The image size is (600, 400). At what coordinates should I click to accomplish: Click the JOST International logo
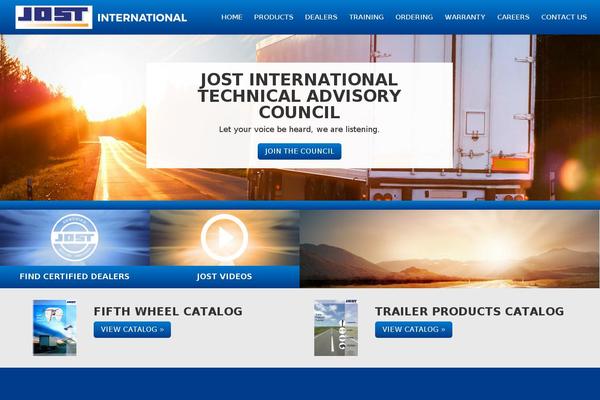click(101, 17)
